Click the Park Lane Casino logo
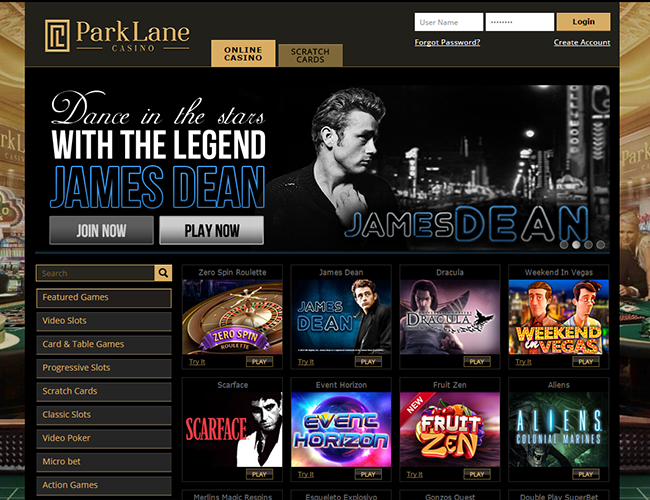 tap(117, 36)
